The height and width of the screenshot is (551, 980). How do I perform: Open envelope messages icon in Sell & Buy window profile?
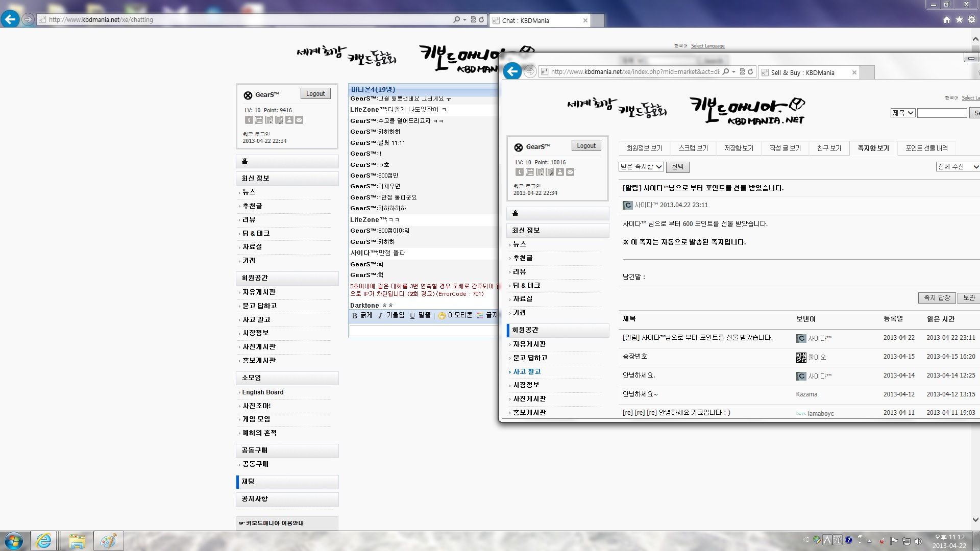click(x=570, y=172)
